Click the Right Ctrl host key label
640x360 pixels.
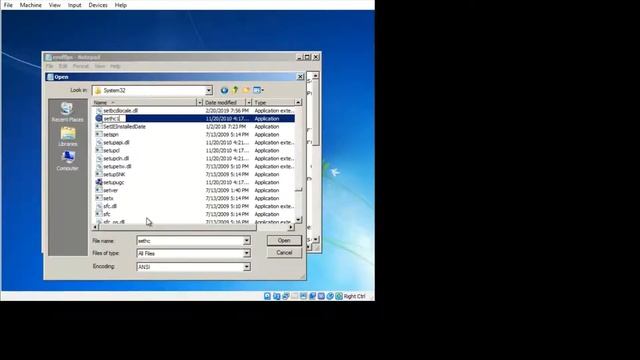coord(354,296)
